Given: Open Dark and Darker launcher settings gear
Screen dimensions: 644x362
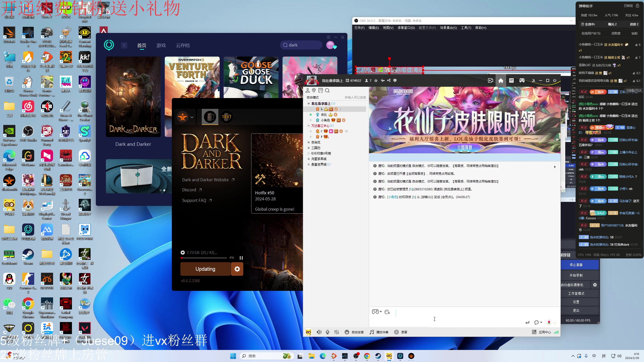Looking at the screenshot, I should tap(237, 269).
